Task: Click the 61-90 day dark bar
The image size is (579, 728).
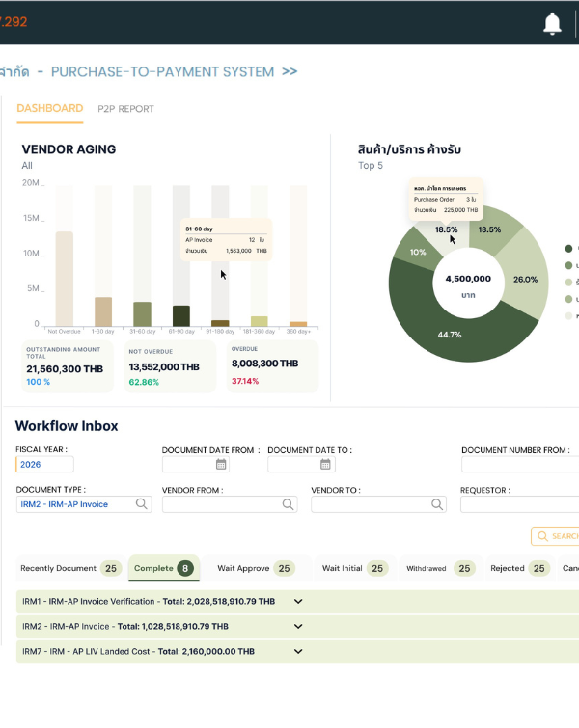Action: tap(181, 315)
